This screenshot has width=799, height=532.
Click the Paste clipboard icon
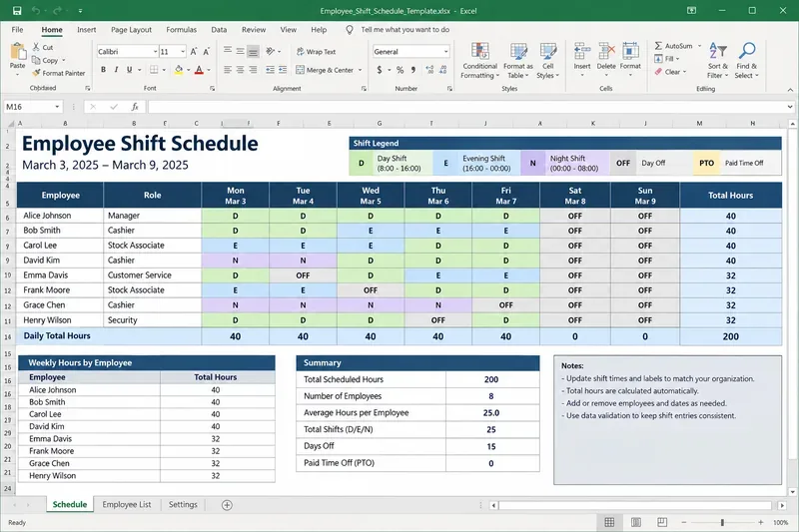[x=17, y=52]
